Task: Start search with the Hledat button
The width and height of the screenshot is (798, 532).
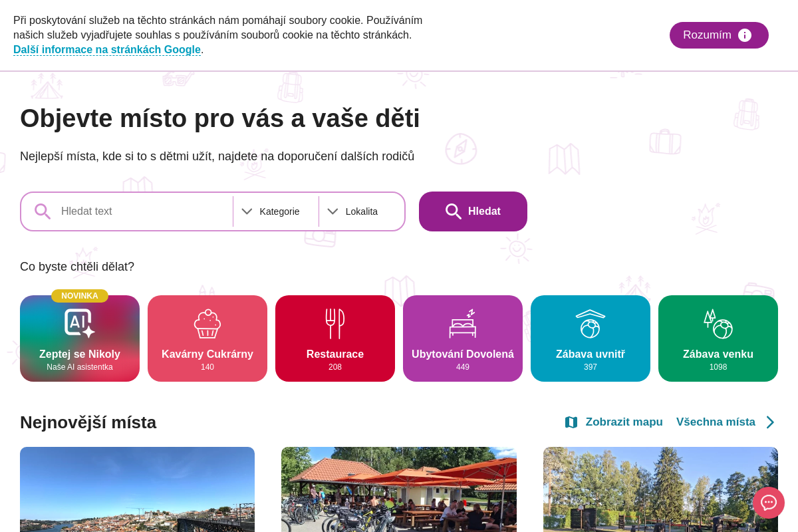Action: [473, 211]
